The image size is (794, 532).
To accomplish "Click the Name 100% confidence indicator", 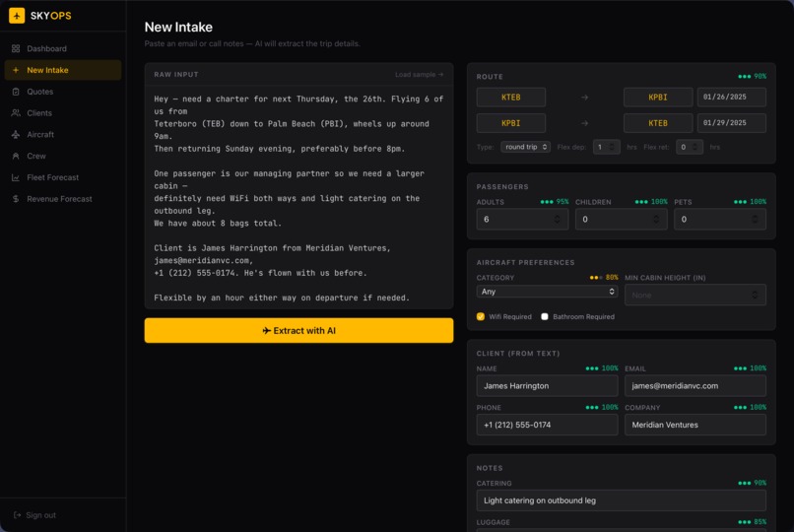I will point(602,368).
